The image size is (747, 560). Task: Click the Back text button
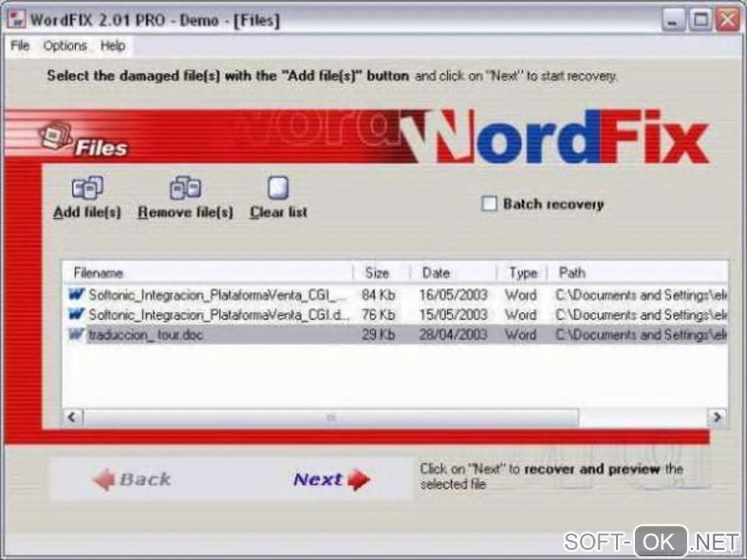(145, 479)
